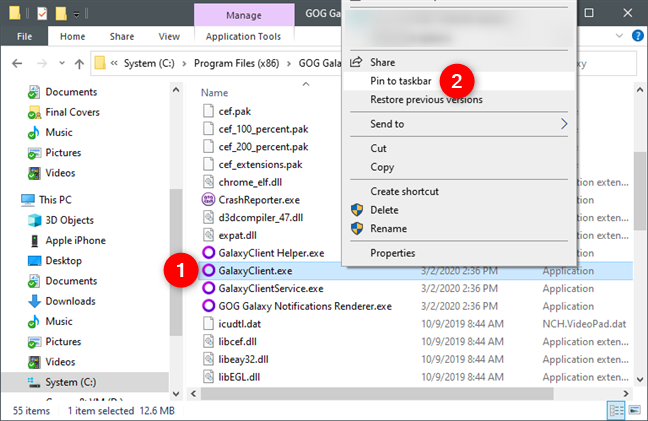Go forward with the Forward arrow
The height and width of the screenshot is (421, 648).
tap(42, 63)
